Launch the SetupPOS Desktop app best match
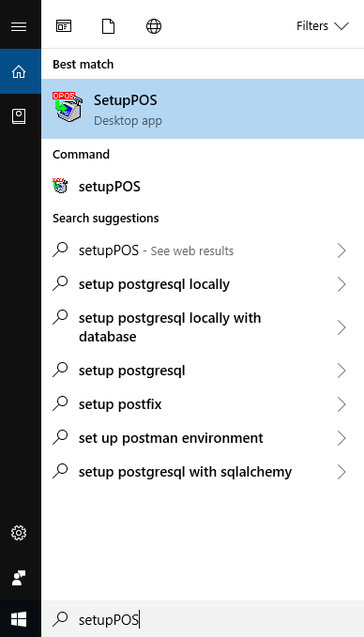Viewport: 364px width, 637px height. point(203,109)
